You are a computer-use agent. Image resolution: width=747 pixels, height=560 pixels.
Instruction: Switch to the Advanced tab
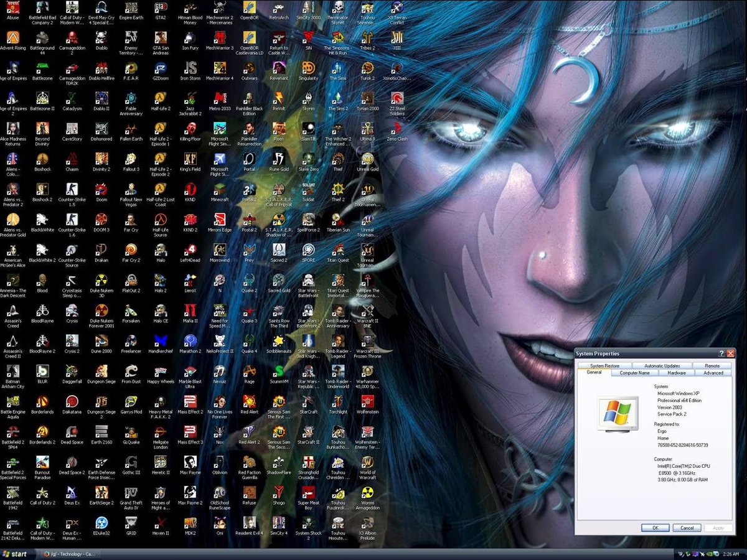coord(713,373)
